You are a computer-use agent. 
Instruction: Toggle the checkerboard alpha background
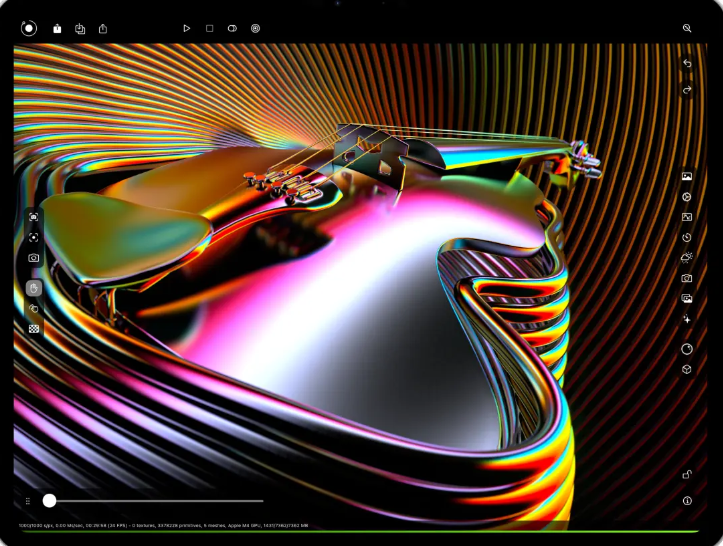pyautogui.click(x=34, y=329)
